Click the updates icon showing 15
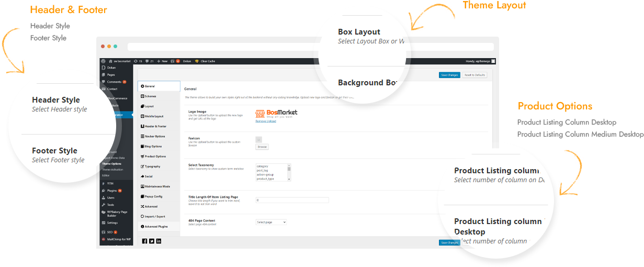The width and height of the screenshot is (644, 267). pos(136,61)
